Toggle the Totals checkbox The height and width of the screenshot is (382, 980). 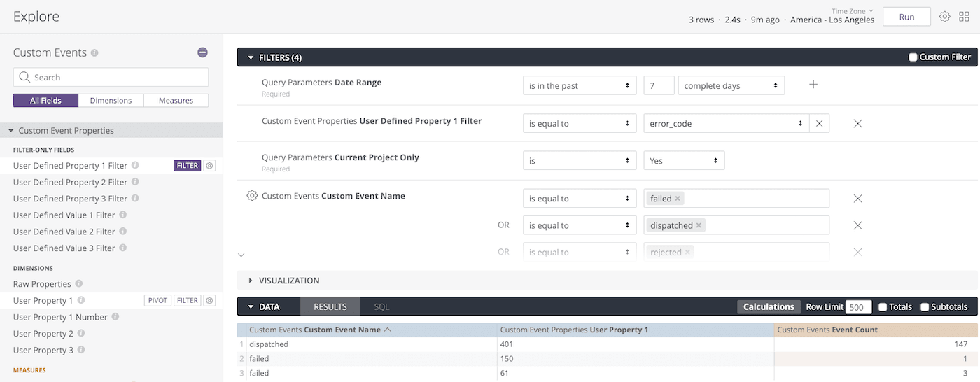883,306
